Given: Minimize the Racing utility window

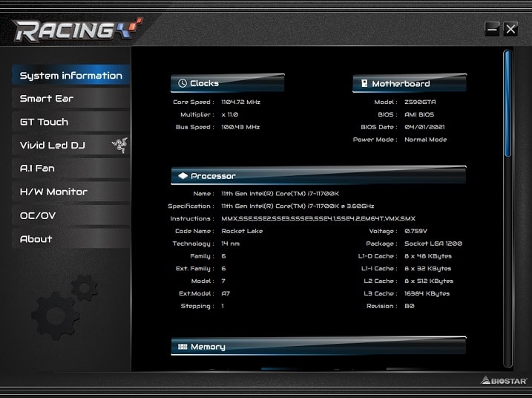Looking at the screenshot, I should 491,29.
